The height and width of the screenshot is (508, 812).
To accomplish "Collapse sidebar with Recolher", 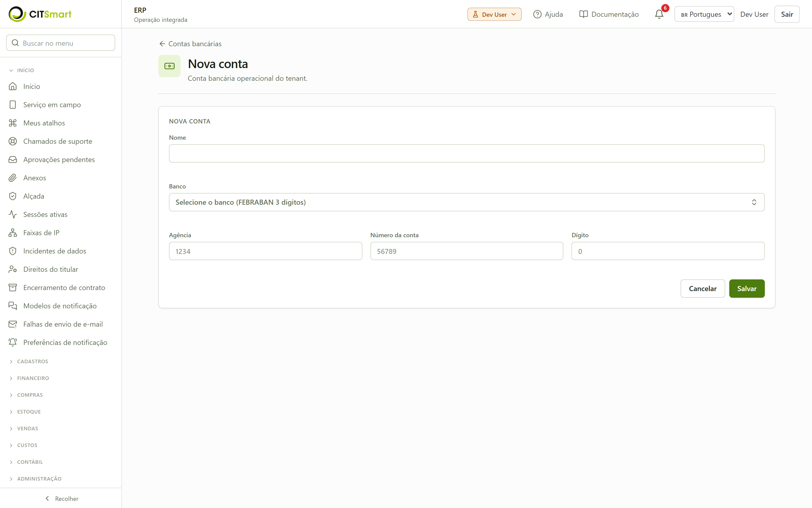I will 61,499.
